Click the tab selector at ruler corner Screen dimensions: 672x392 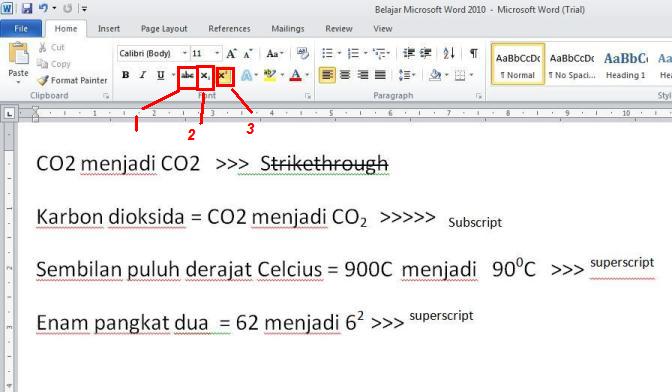pos(9,114)
